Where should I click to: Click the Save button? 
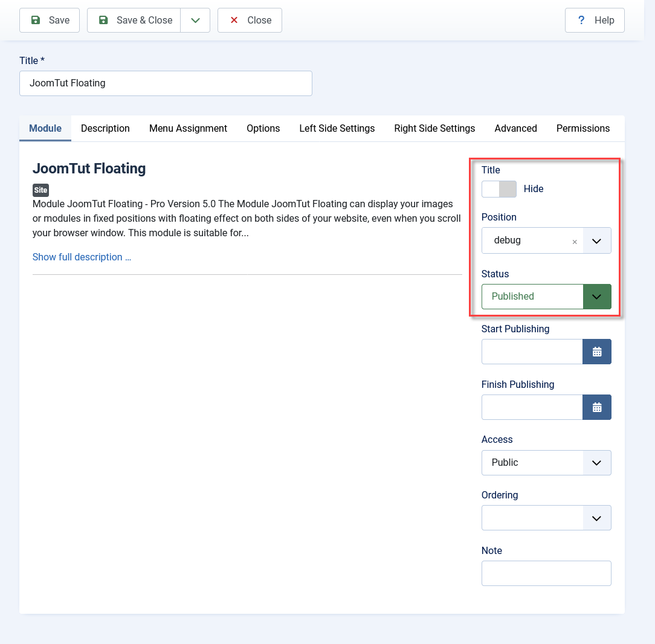(50, 20)
